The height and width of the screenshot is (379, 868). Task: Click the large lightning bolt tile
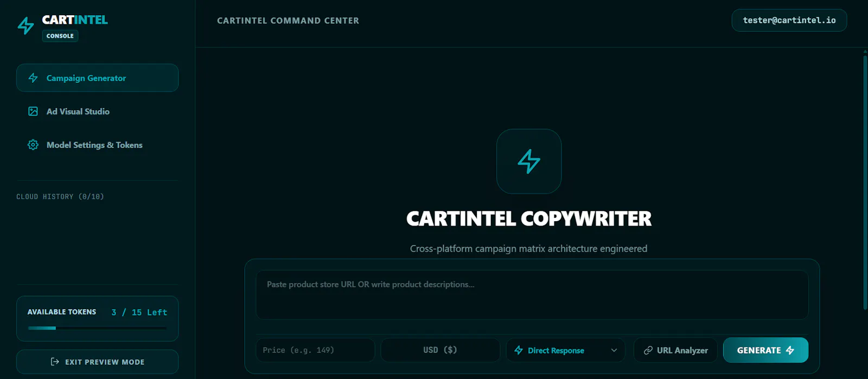pyautogui.click(x=529, y=161)
